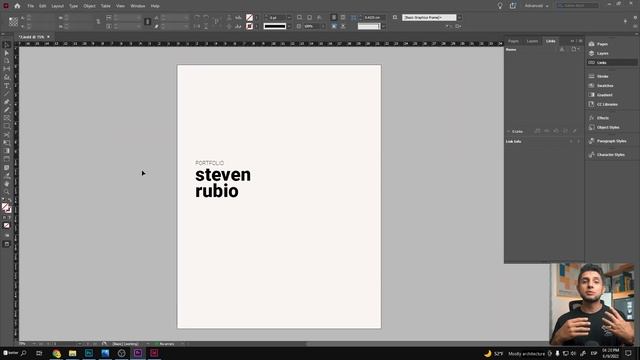Open the stroke type dropdown arrow

click(289, 26)
